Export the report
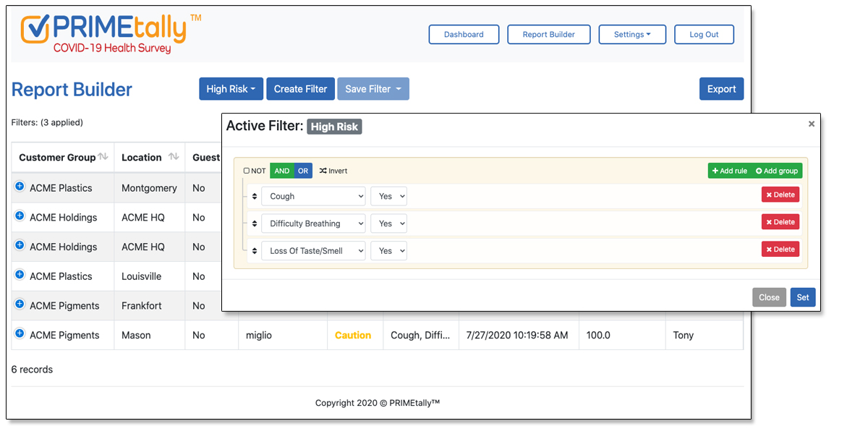Viewport: 868px width, 434px height. (x=721, y=89)
